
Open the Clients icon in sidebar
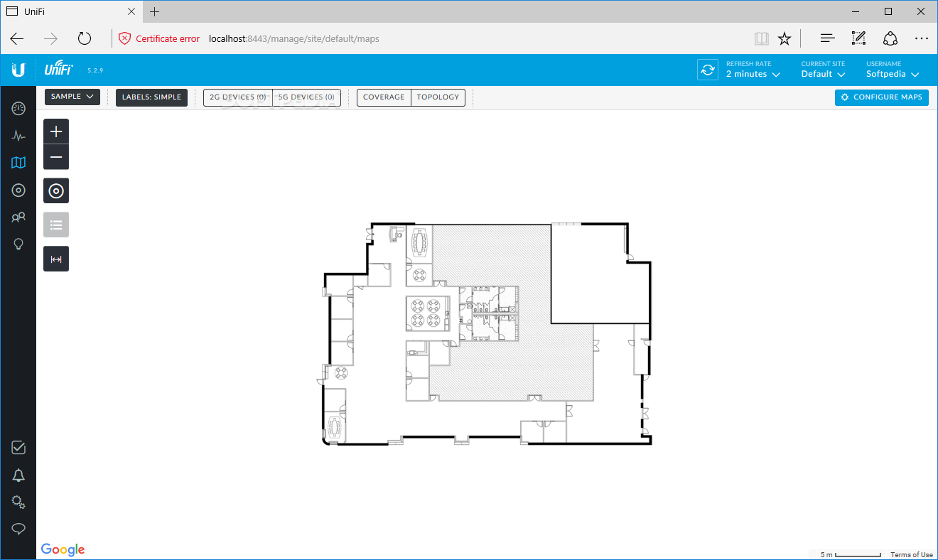coord(18,217)
